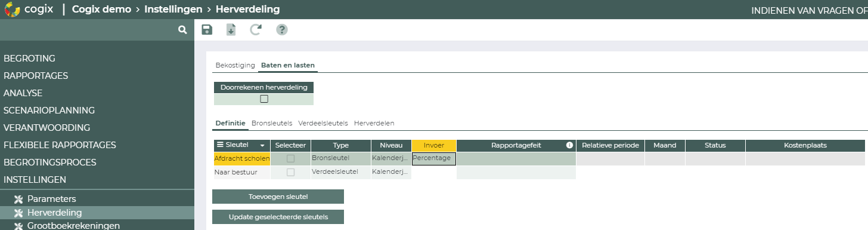Select the Naar bestuur key cell
The width and height of the screenshot is (868, 230).
click(x=242, y=172)
